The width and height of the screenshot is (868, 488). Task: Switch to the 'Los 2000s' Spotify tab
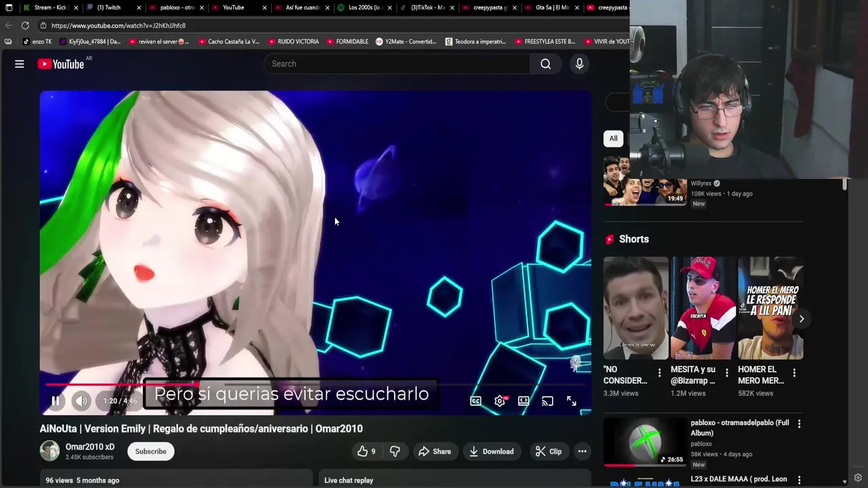tap(365, 7)
